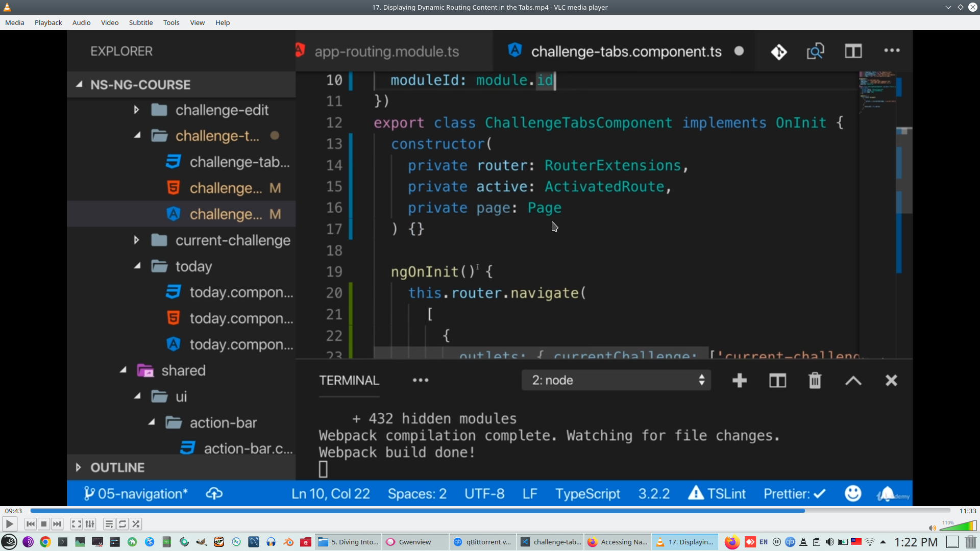Image resolution: width=980 pixels, height=551 pixels.
Task: Open the '2: node' terminal dropdown
Action: [x=616, y=380]
